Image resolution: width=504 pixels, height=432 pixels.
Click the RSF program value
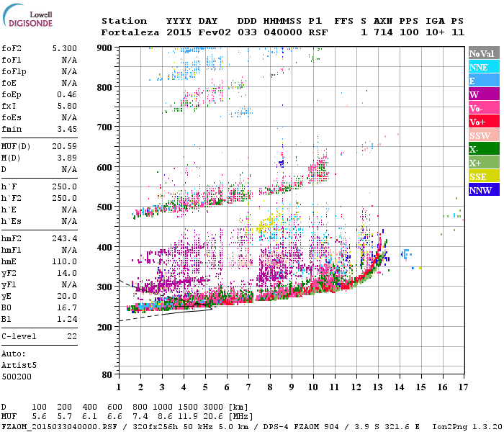tap(318, 32)
